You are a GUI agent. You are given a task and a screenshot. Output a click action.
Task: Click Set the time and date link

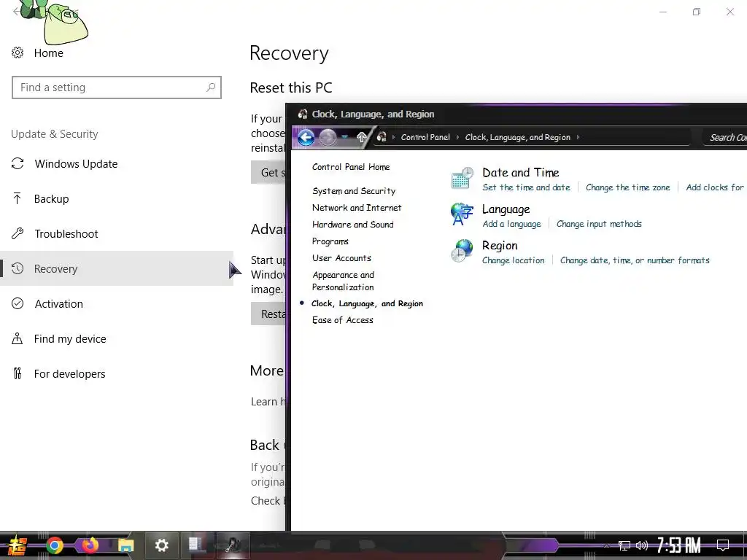526,187
